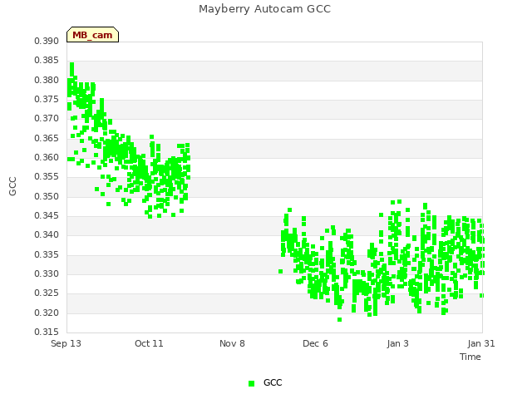Click the 0.380 y-axis value
This screenshot has height=399, width=532.
[x=47, y=80]
